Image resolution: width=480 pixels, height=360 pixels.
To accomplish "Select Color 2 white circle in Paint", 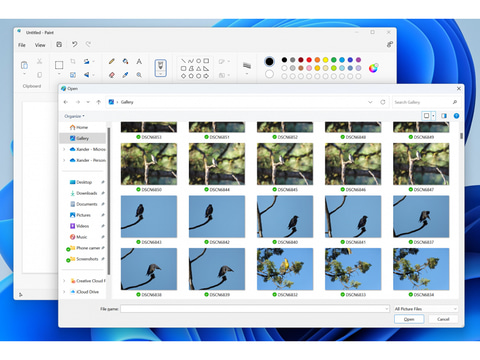I will [269, 74].
